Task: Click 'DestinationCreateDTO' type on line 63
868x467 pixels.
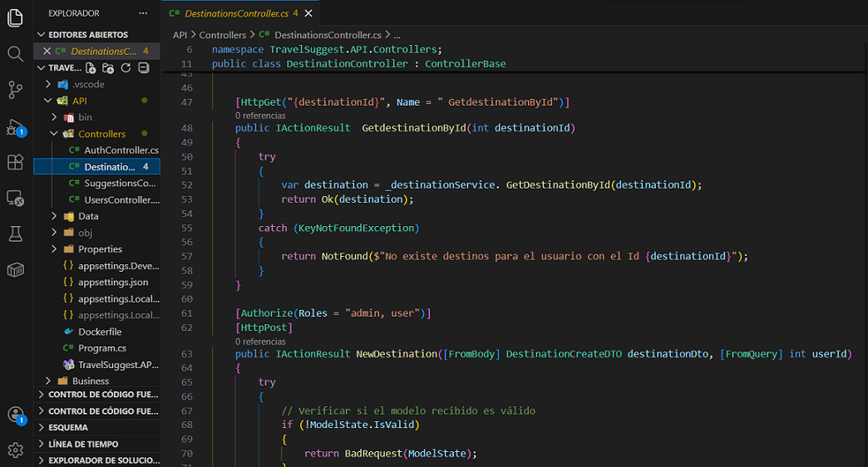Action: click(564, 354)
